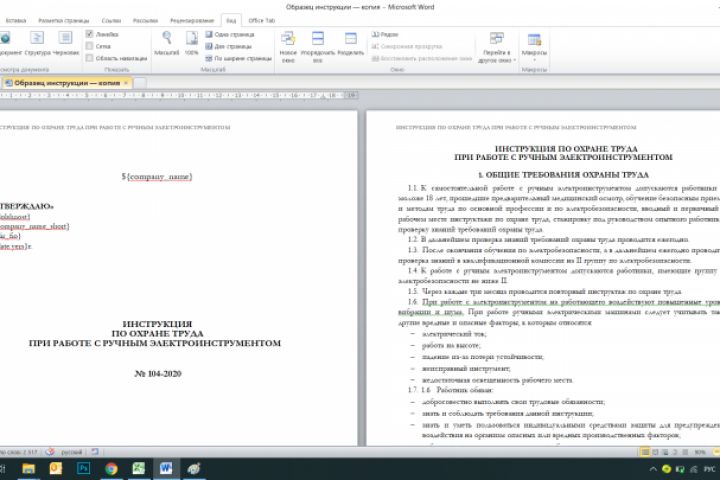Set zoom to 100%

pos(191,44)
